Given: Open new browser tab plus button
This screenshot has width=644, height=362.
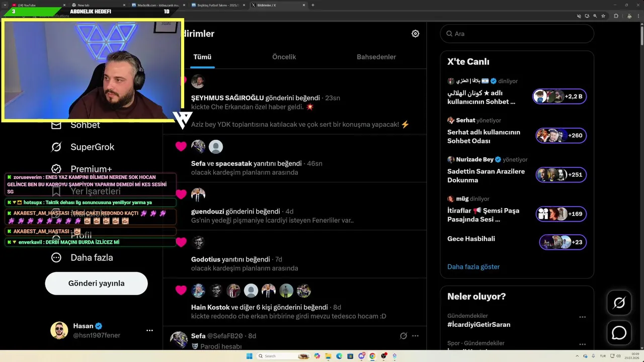Looking at the screenshot, I should point(313,5).
